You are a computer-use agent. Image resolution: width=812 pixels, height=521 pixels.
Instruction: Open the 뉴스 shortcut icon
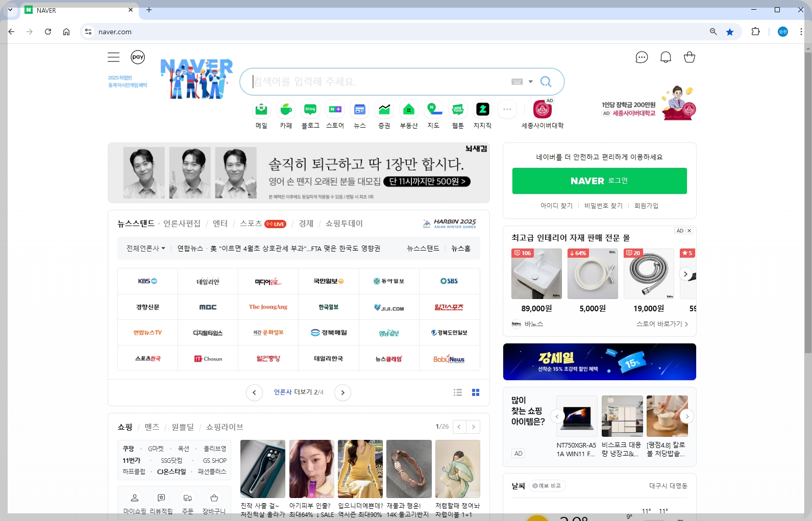coord(360,109)
